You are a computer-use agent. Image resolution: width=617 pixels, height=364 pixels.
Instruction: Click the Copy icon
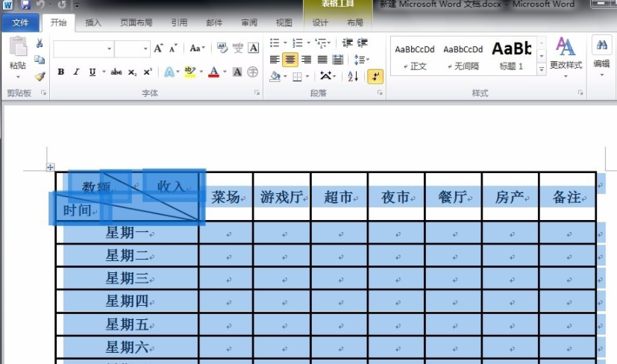click(x=40, y=60)
